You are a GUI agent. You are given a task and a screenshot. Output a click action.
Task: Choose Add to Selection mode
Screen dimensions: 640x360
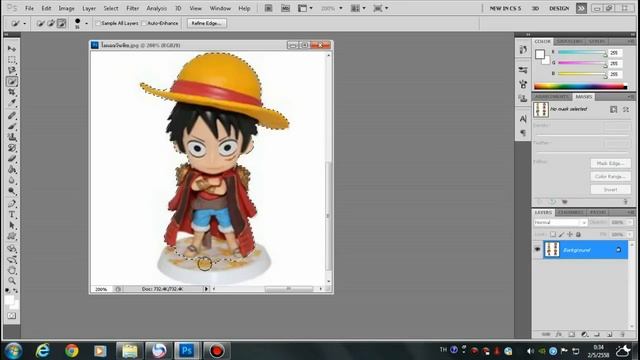51,24
